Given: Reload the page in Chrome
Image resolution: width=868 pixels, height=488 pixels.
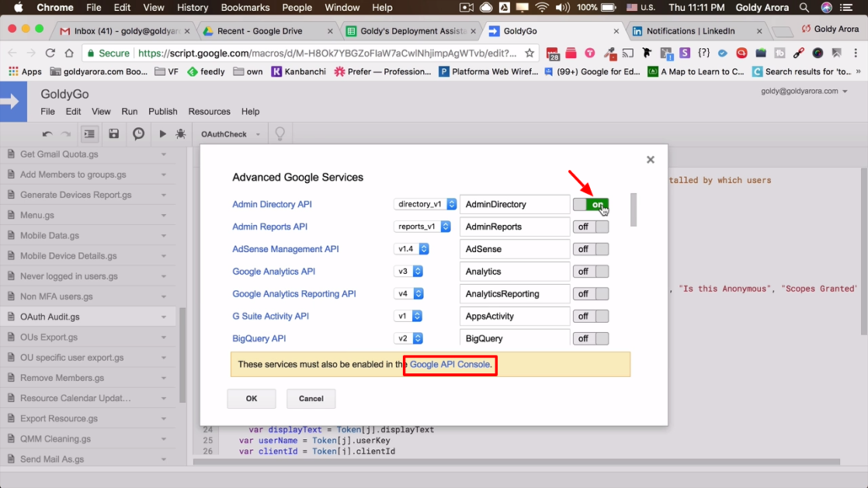Looking at the screenshot, I should 50,53.
